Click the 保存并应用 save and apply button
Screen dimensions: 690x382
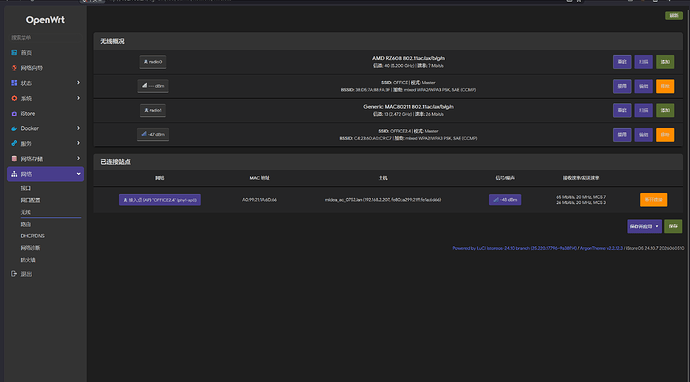tap(641, 226)
